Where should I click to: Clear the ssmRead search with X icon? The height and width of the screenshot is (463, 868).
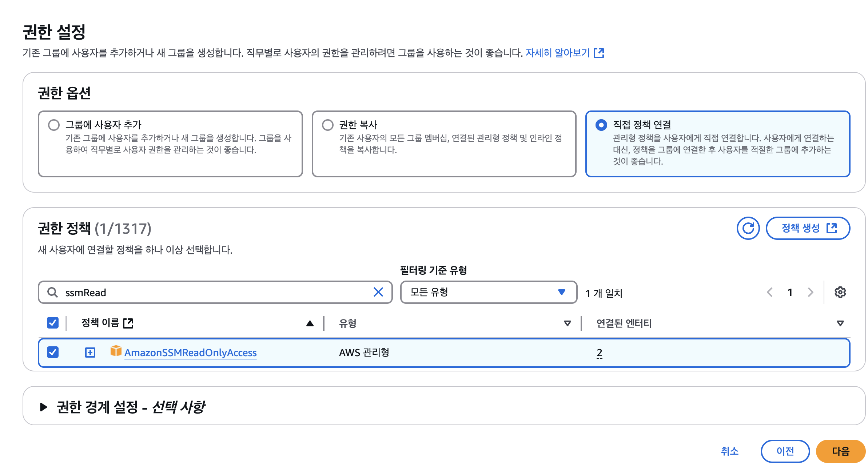378,292
